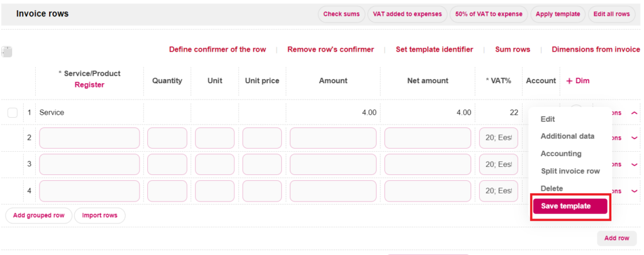Expand the actions chevron on row 2
Viewport: 644px width, 255px height.
pos(634,138)
